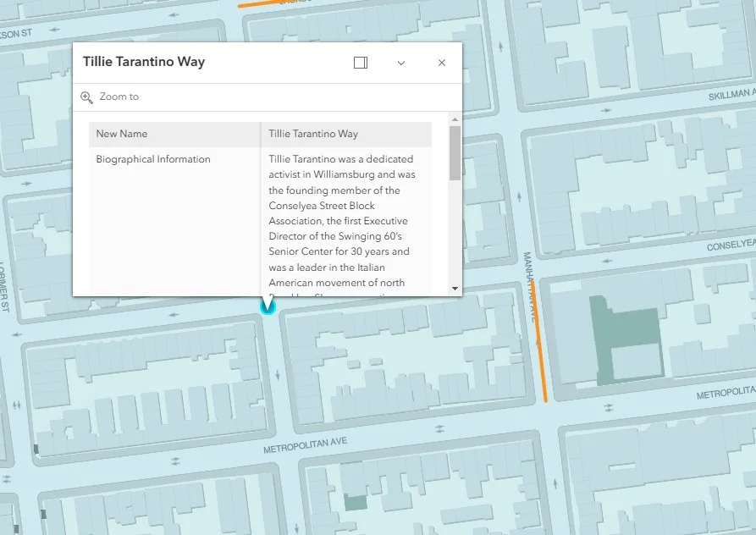Click the Conselyea street label
Image resolution: width=756 pixels, height=535 pixels.
[x=731, y=245]
